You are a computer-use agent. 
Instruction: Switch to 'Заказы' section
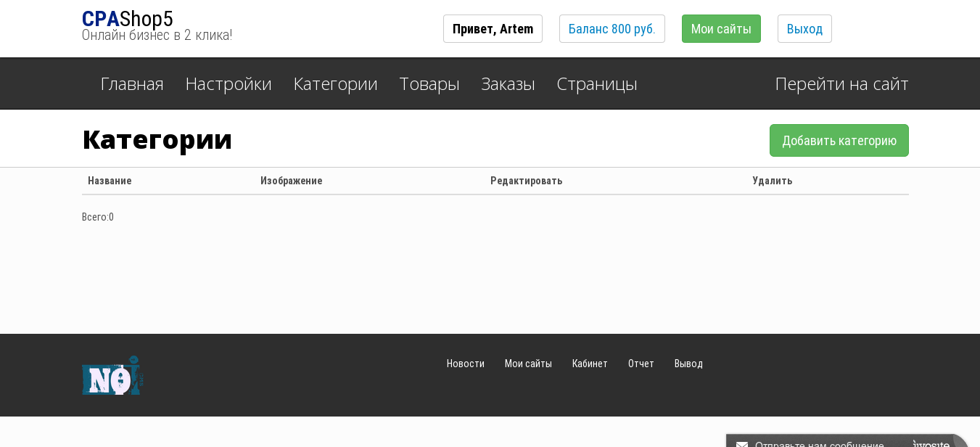point(508,84)
